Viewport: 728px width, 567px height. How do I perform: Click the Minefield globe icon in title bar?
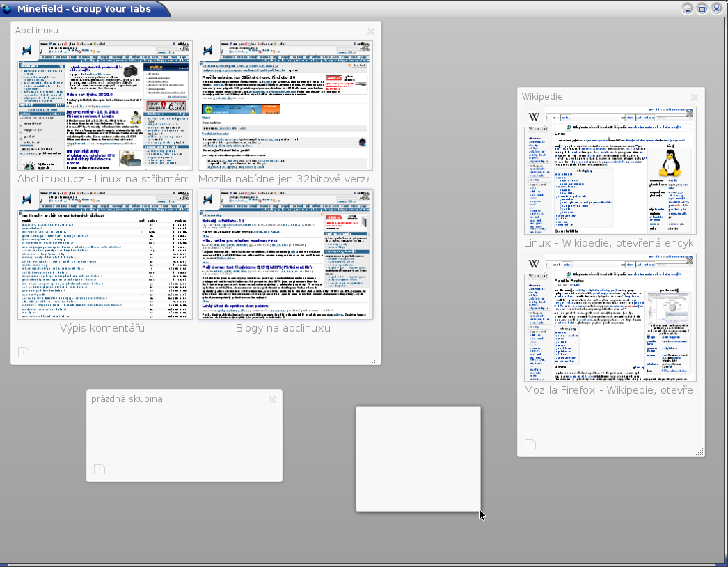click(x=7, y=9)
